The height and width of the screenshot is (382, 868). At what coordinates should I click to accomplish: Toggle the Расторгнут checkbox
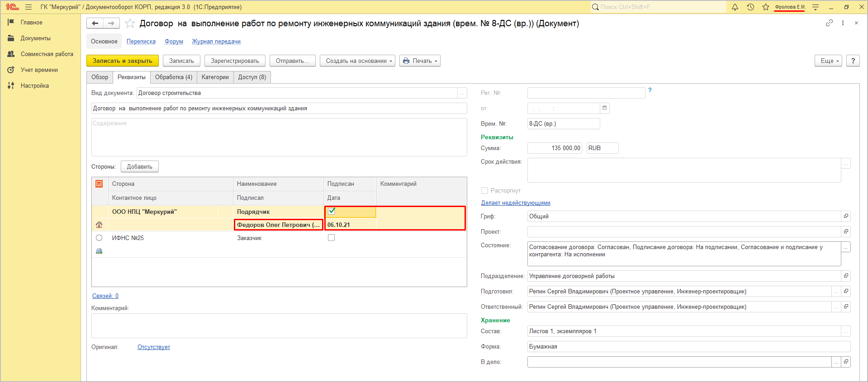pos(485,191)
